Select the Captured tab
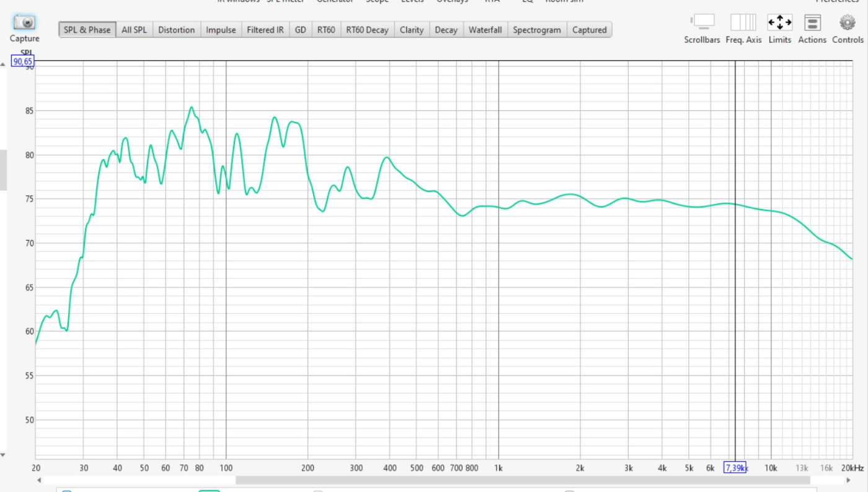 point(589,30)
